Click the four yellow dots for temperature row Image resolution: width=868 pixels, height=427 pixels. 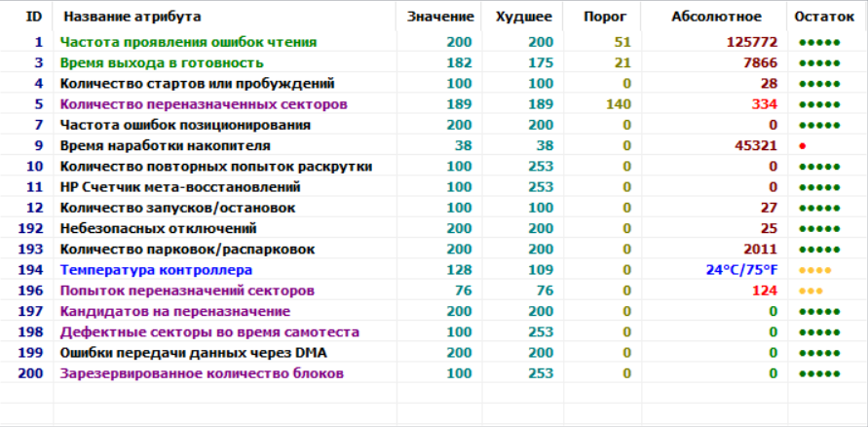point(813,270)
